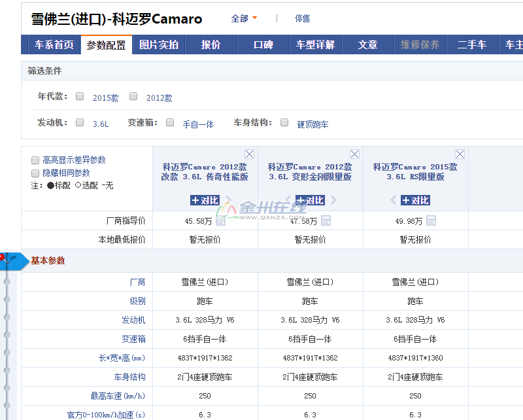523x420 pixels.
Task: Click the 发动机 row label in the table
Action: click(x=133, y=320)
